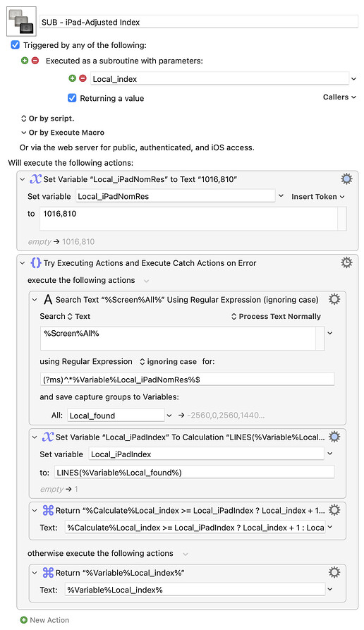Collapse the Try Executing Actions block
This screenshot has height=630, width=364.
pyautogui.click(x=23, y=263)
